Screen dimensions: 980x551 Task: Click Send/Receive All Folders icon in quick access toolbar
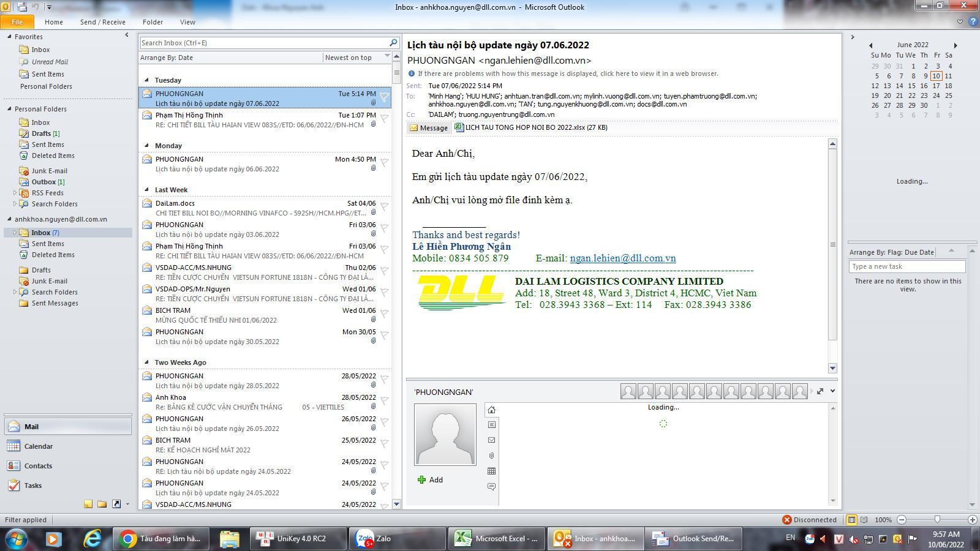[22, 7]
